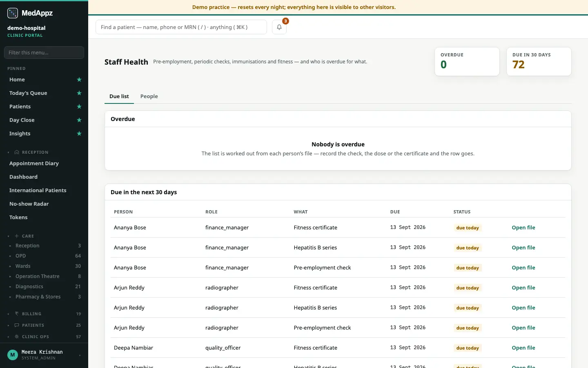
Task: Click the Due in 30 days card
Action: pos(539,62)
